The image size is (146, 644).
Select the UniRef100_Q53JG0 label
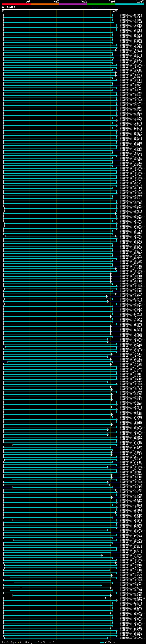coord(131,281)
